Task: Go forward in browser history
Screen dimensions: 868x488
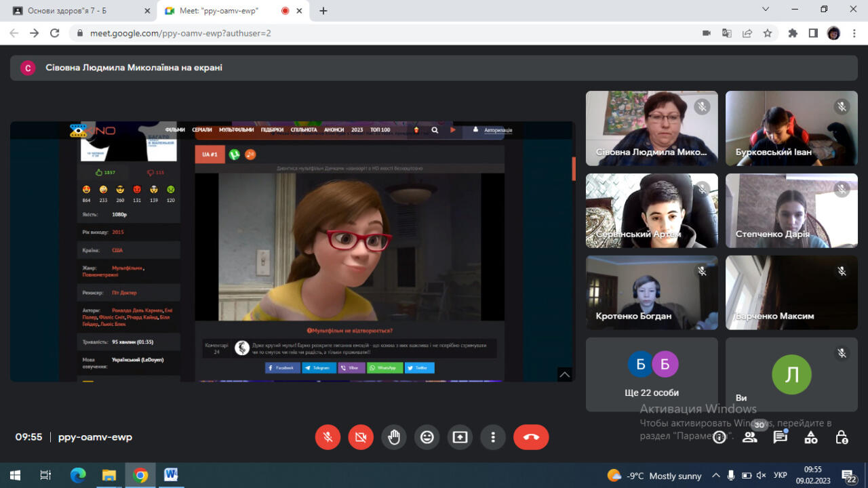Action: [x=35, y=33]
